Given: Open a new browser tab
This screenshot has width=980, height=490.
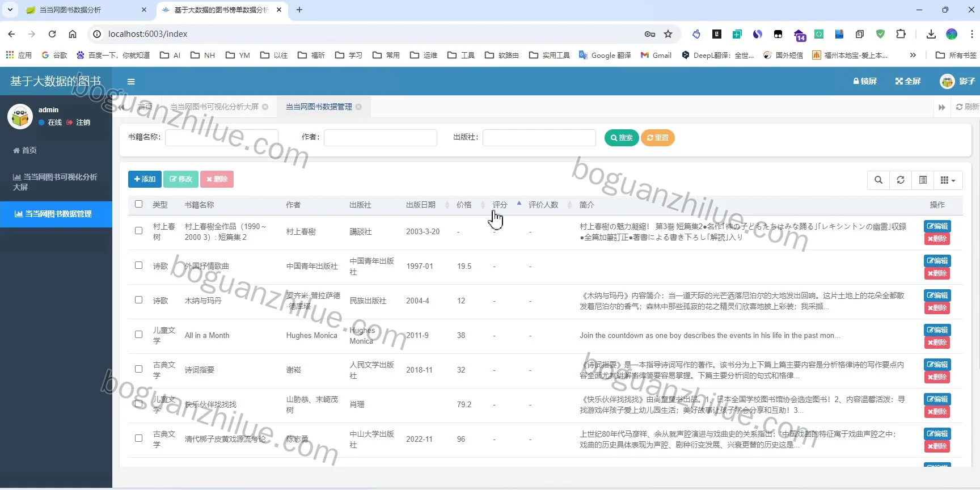Looking at the screenshot, I should (299, 10).
